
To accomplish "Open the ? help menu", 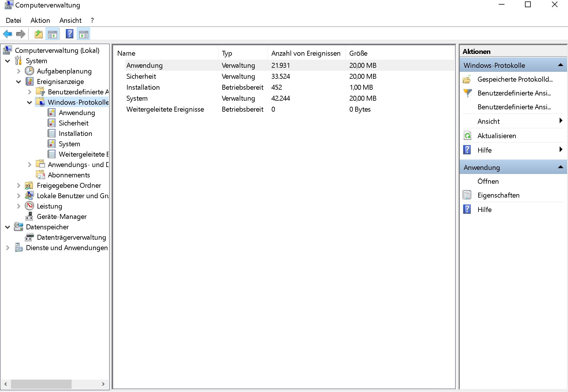I will 92,20.
